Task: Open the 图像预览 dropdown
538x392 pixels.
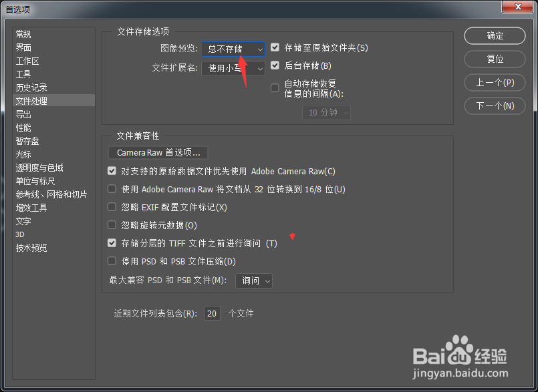Action: (233, 49)
